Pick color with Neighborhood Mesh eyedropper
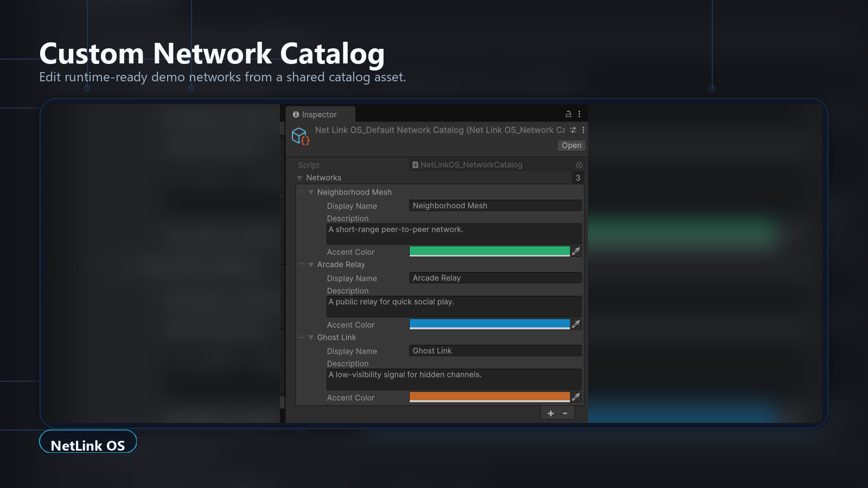Screen dimensions: 868x488 tap(576, 251)
